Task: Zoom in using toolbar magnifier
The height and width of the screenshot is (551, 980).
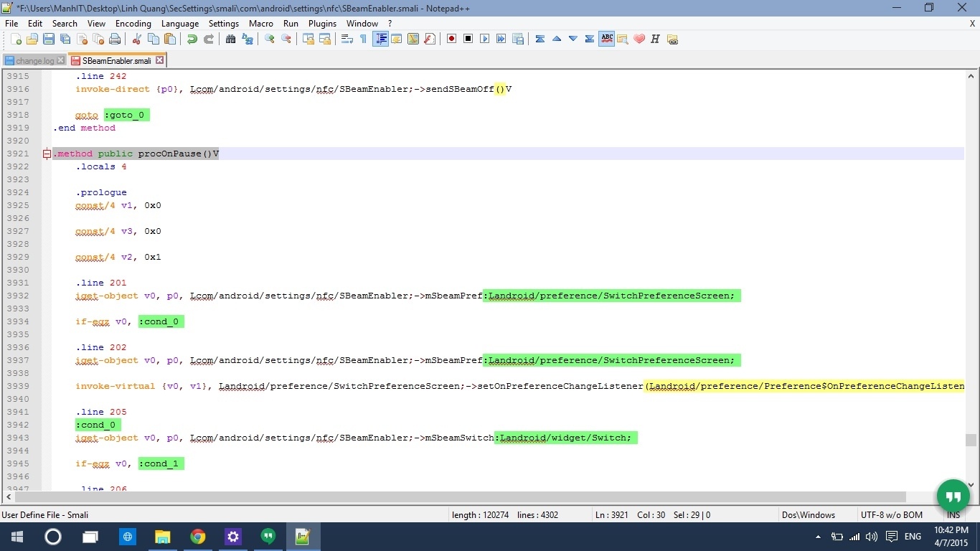Action: pyautogui.click(x=269, y=39)
